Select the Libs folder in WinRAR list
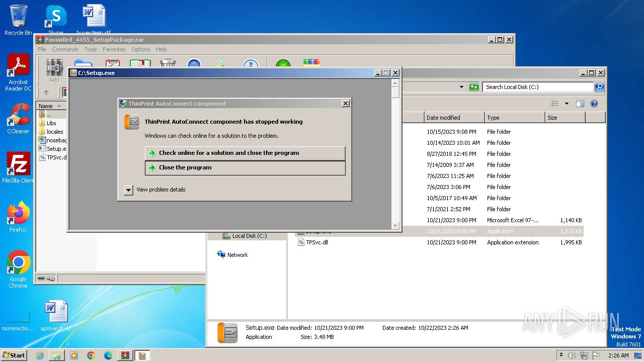The height and width of the screenshot is (362, 644). (x=51, y=123)
